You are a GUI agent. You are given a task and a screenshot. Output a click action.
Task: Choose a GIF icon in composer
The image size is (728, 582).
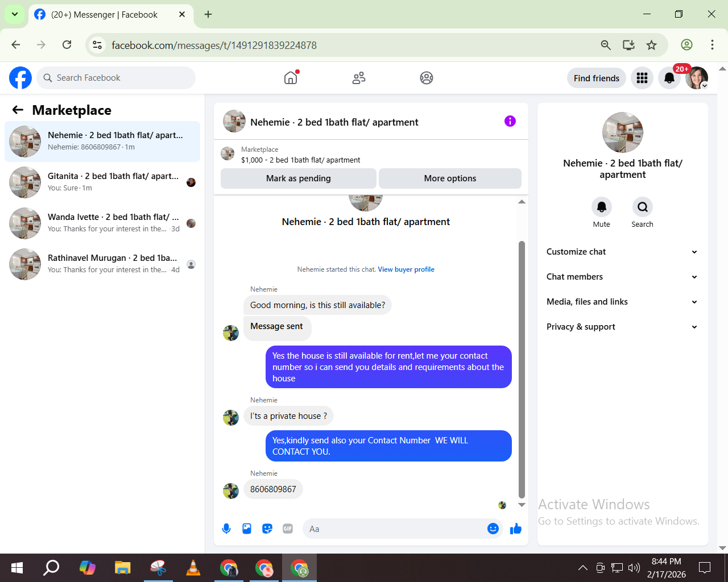(x=288, y=529)
